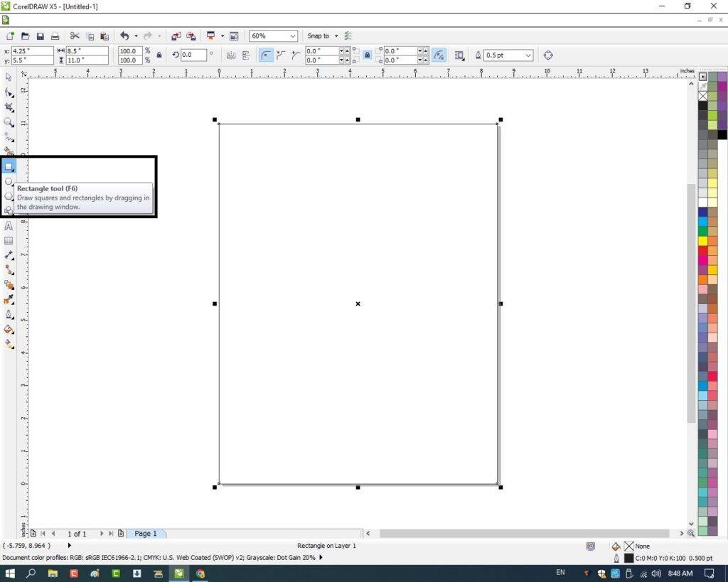Image resolution: width=728 pixels, height=582 pixels.
Task: Open the outline width 0.5 pt dropdown
Action: coord(528,55)
